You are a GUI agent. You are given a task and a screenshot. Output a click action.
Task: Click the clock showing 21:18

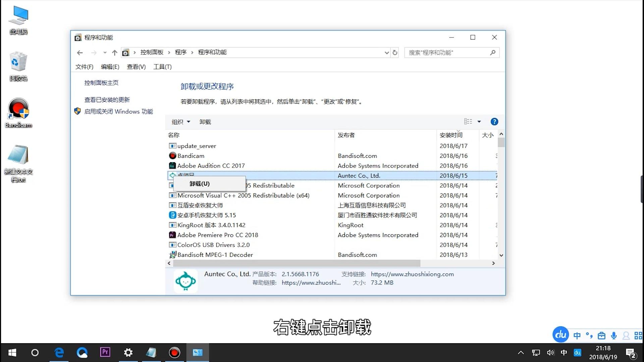coord(603,348)
